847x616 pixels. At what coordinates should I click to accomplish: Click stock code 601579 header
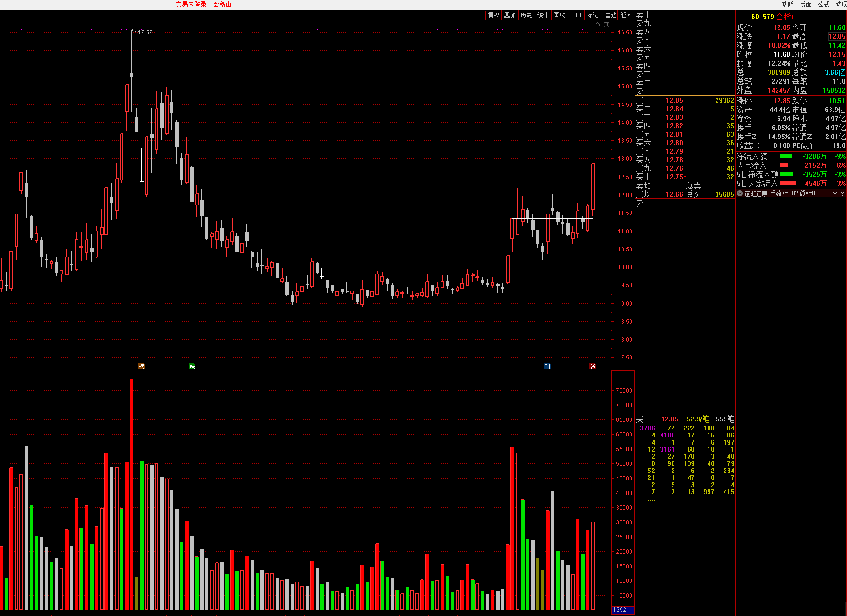(x=762, y=17)
